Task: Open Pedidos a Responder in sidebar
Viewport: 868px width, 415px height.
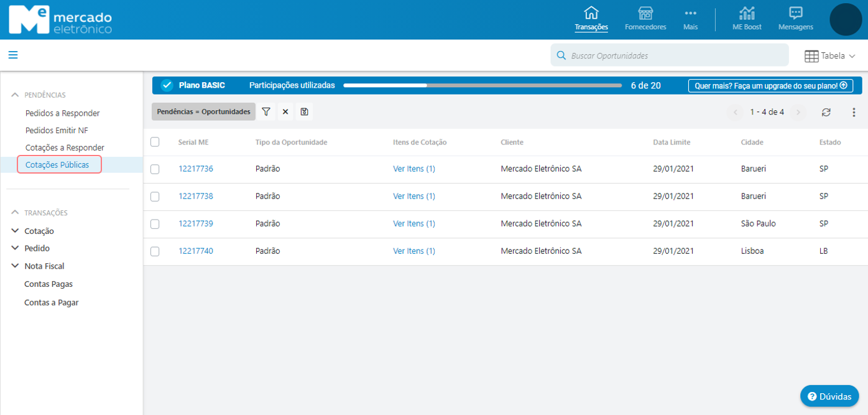Action: coord(62,113)
